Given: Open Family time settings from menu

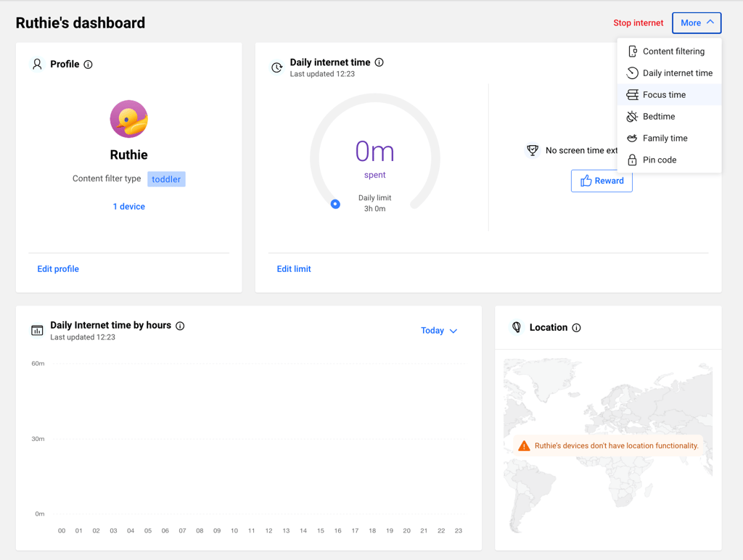Looking at the screenshot, I should click(669, 139).
